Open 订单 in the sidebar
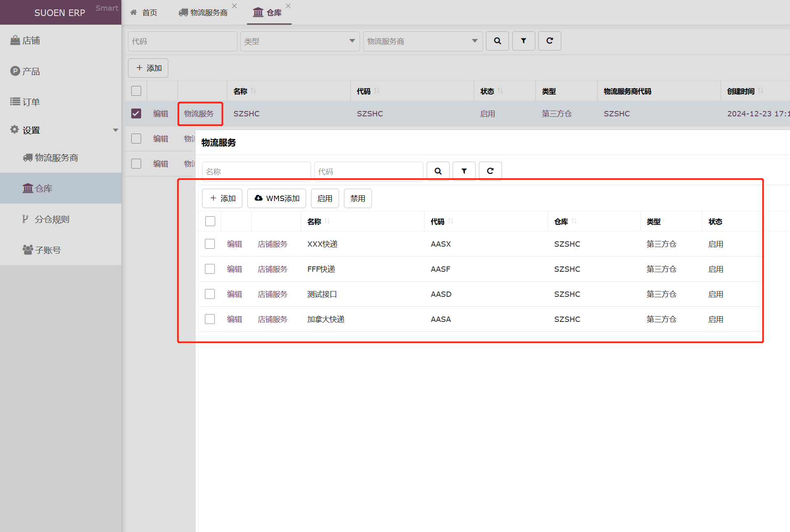790x532 pixels. point(60,102)
